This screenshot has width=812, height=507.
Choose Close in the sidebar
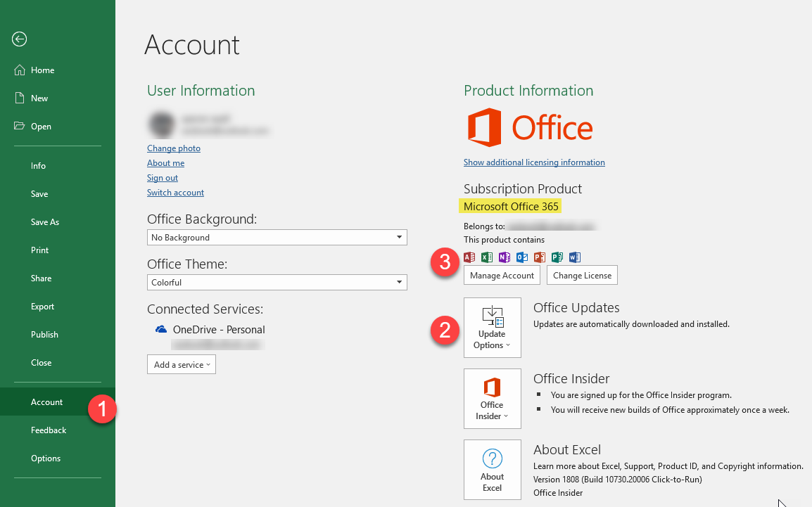[58, 363]
